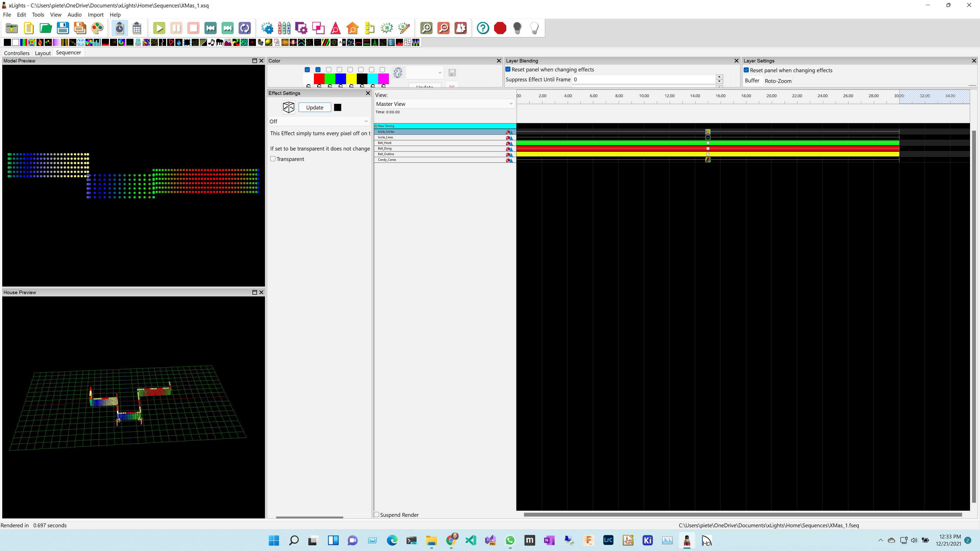Switch to the Layout tab
Screen dimensions: 980x551
[43, 53]
